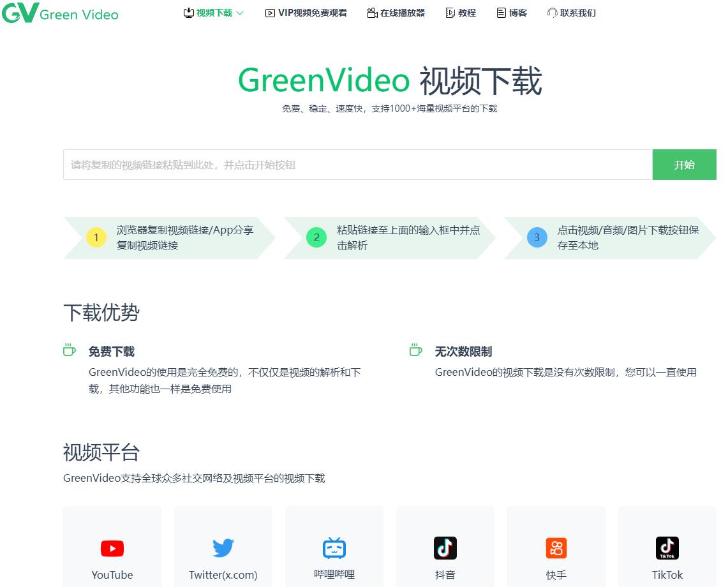
Task: Open VIP视频免费观看 page
Action: click(306, 12)
